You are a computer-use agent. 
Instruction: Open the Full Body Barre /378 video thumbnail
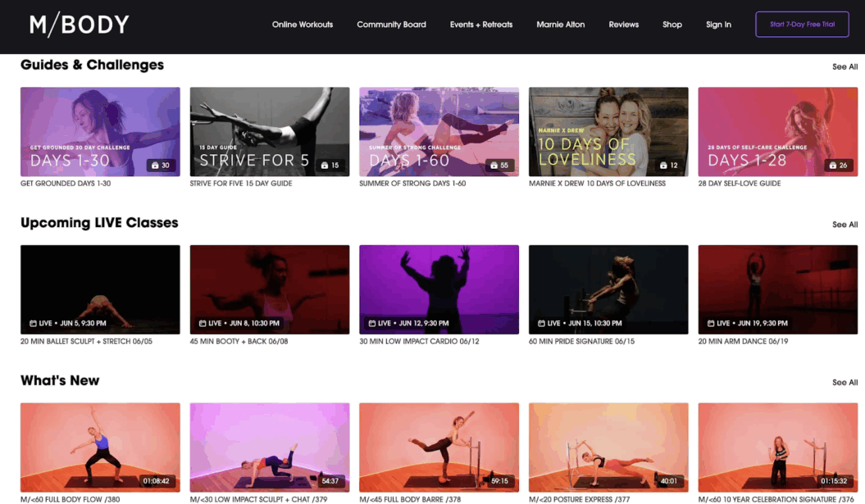click(439, 447)
